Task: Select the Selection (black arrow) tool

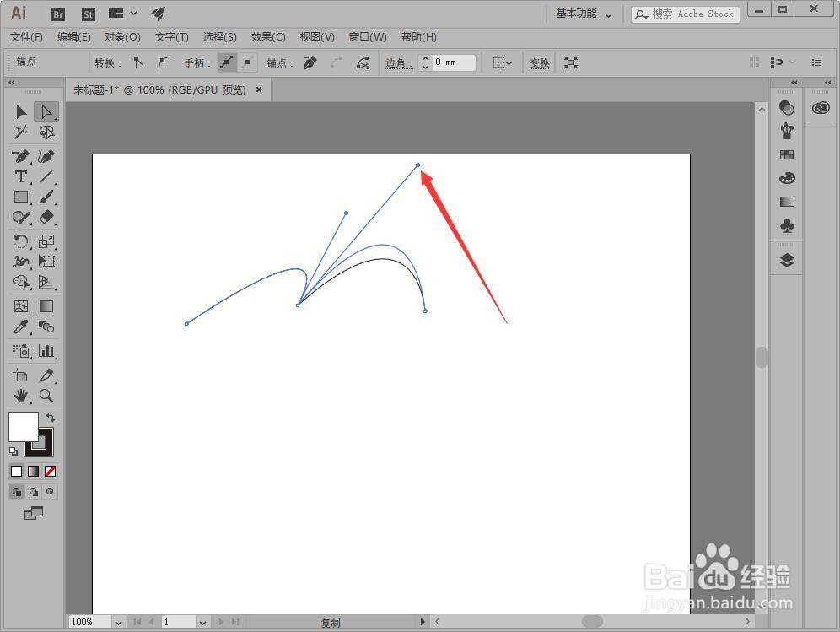Action: click(x=21, y=111)
